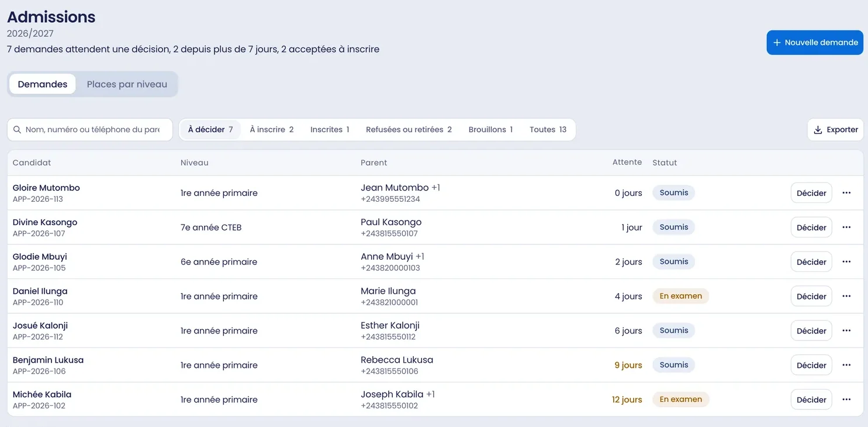Screen dimensions: 868x427
Task: Show À inscrire requests
Action: pyautogui.click(x=272, y=130)
